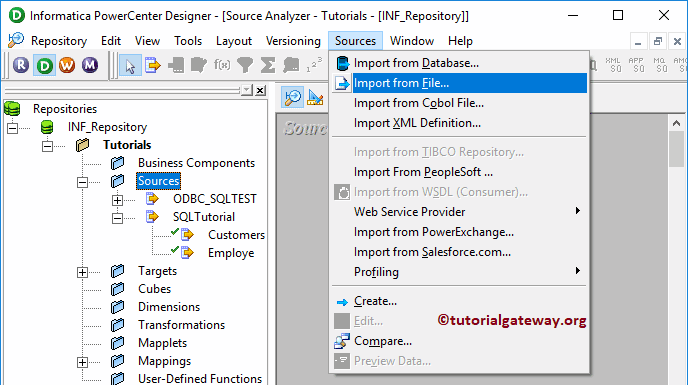
Task: Restore the inner document window
Action: [657, 41]
